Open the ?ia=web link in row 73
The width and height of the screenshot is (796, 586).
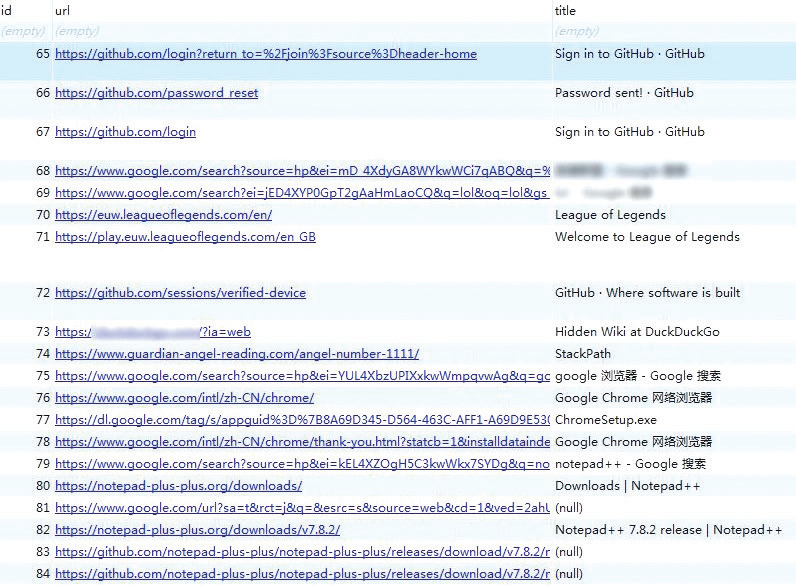click(153, 332)
